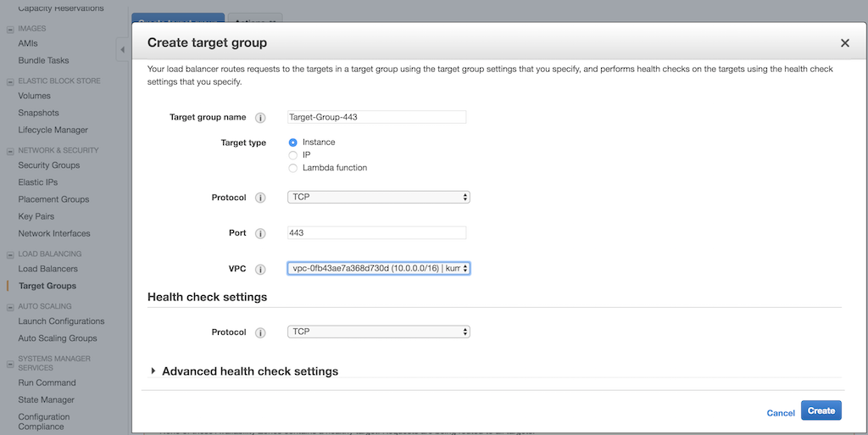868x435 pixels.
Task: Click info icon beside target Protocol label
Action: pos(260,198)
